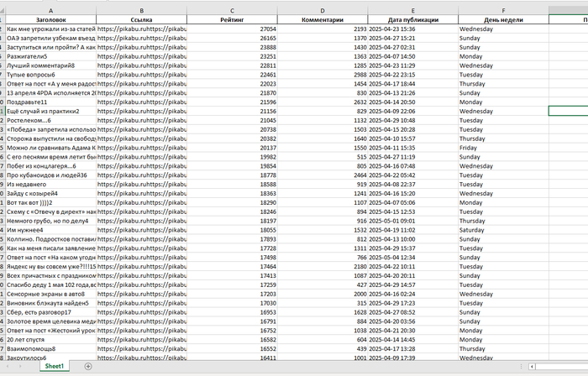The image size is (588, 376).
Task: Click the "День недели" header cell
Action: point(502,18)
